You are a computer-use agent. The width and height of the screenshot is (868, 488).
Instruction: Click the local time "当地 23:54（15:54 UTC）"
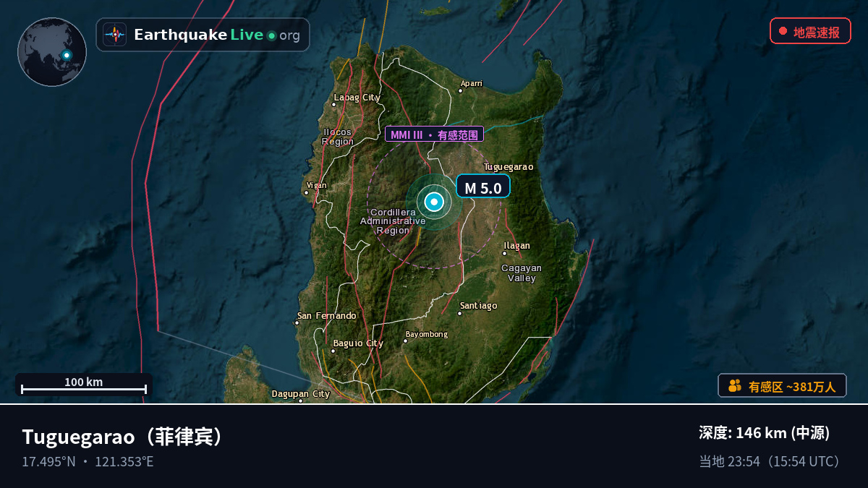[771, 461]
